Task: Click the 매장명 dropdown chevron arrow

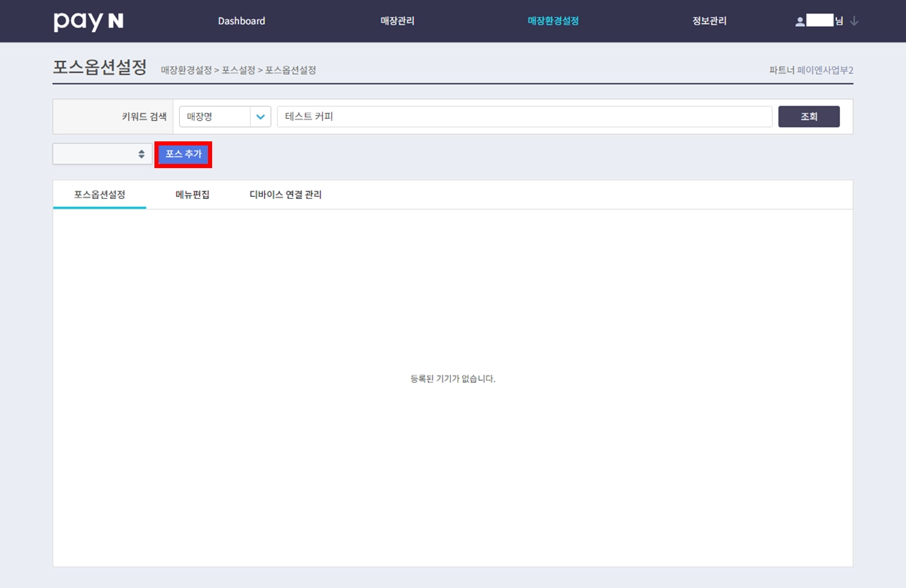Action: 260,117
